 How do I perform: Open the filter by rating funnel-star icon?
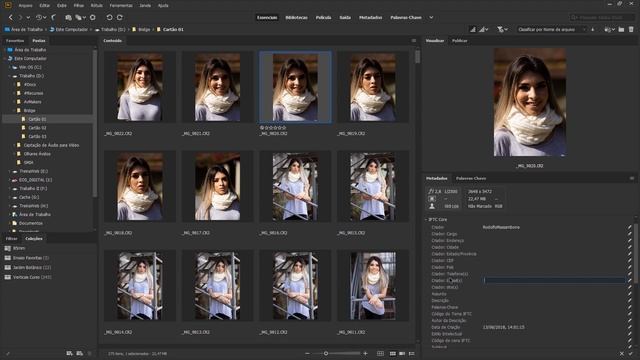[x=500, y=29]
